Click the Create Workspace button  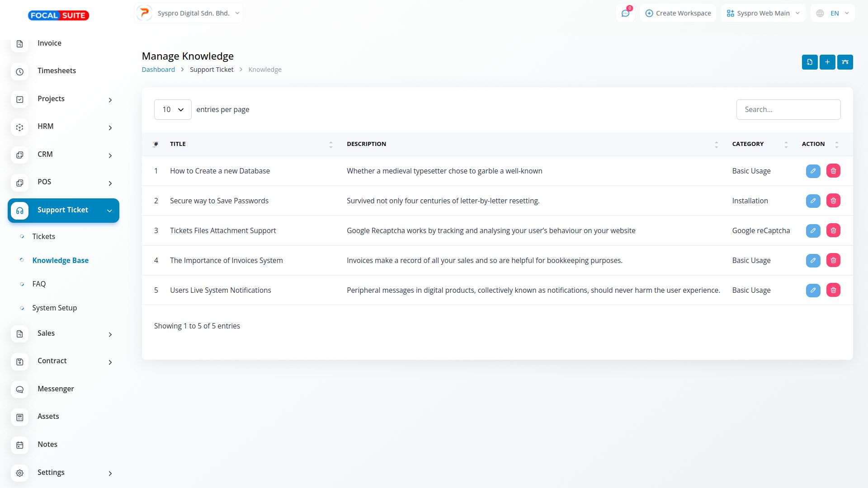tap(677, 13)
